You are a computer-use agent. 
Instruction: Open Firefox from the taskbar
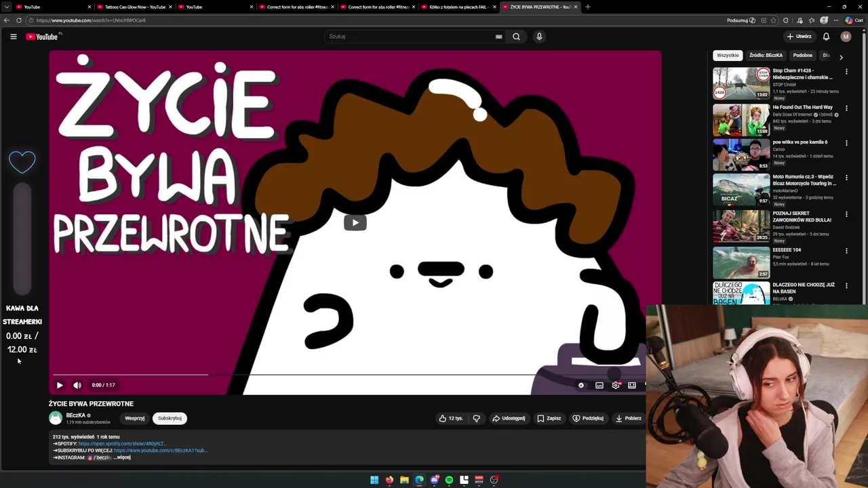coord(389,480)
